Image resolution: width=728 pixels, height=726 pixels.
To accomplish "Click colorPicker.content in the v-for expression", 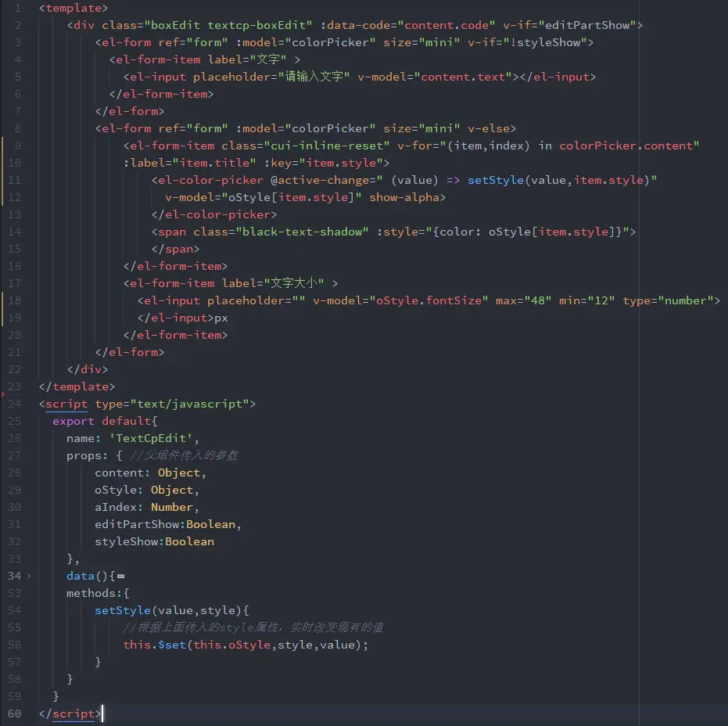I will [626, 146].
